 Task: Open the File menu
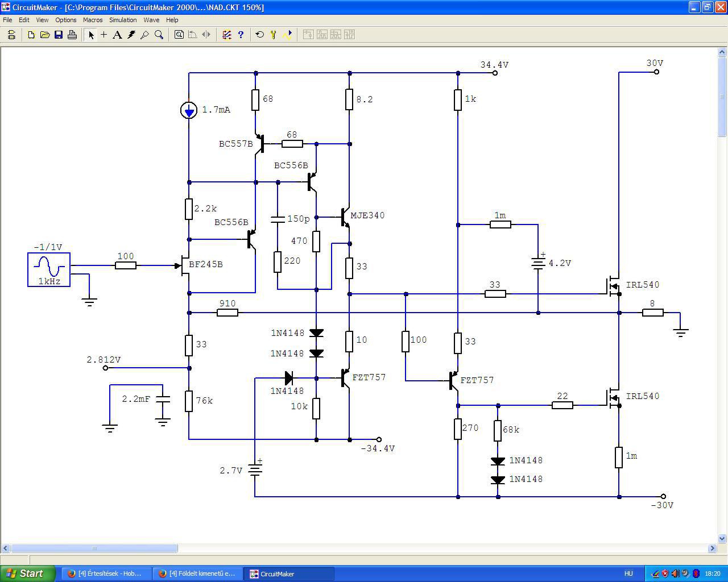click(7, 20)
